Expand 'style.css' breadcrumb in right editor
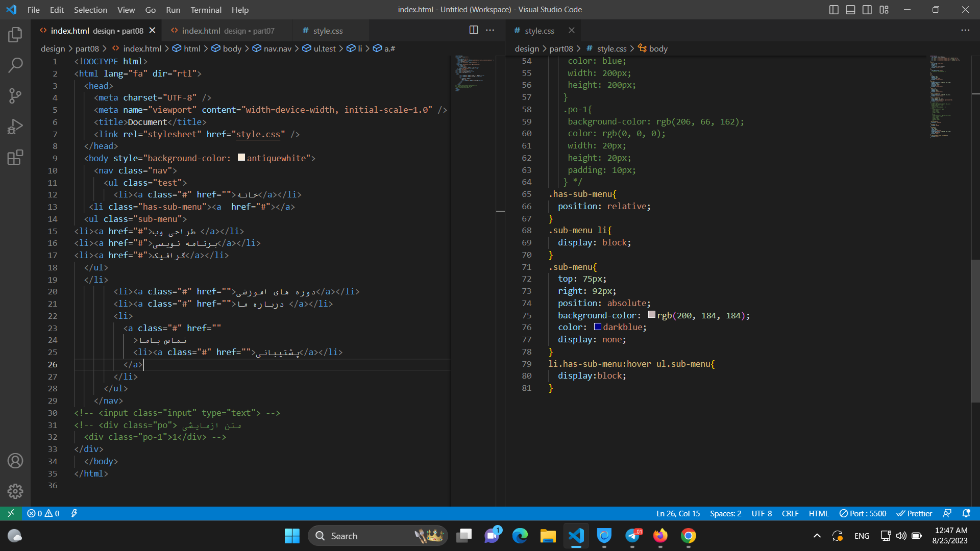 606,48
